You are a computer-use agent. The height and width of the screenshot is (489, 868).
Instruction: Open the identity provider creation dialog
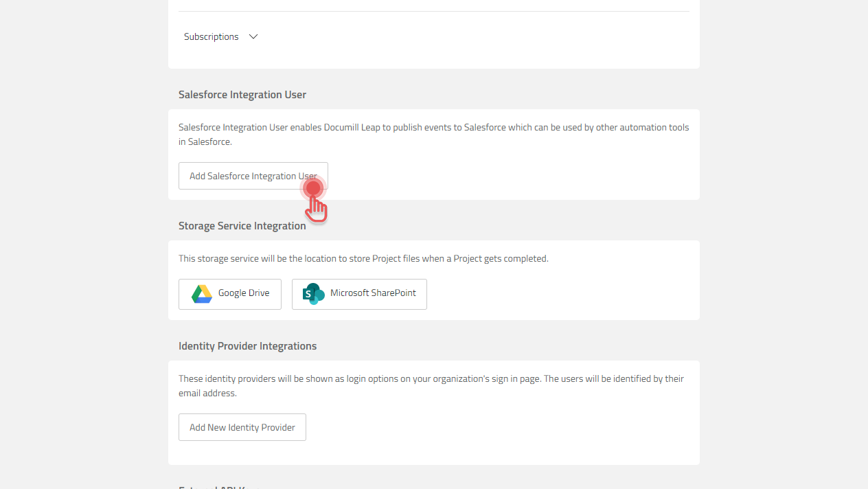click(x=242, y=427)
